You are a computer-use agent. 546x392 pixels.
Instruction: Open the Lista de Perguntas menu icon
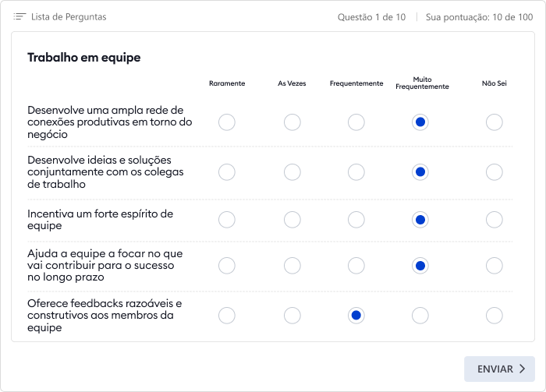pos(19,16)
